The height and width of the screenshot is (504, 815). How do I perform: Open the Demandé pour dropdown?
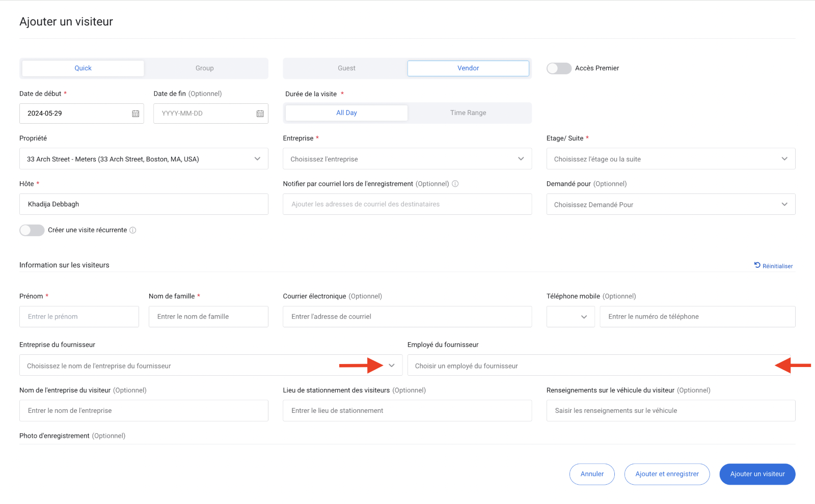784,204
